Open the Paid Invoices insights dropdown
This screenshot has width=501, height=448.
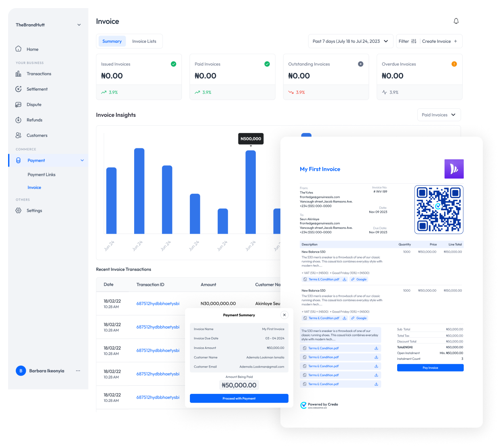coord(439,115)
